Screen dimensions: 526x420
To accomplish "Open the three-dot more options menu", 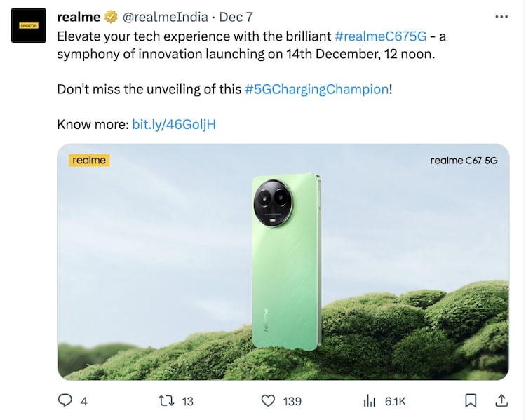I will (x=501, y=16).
